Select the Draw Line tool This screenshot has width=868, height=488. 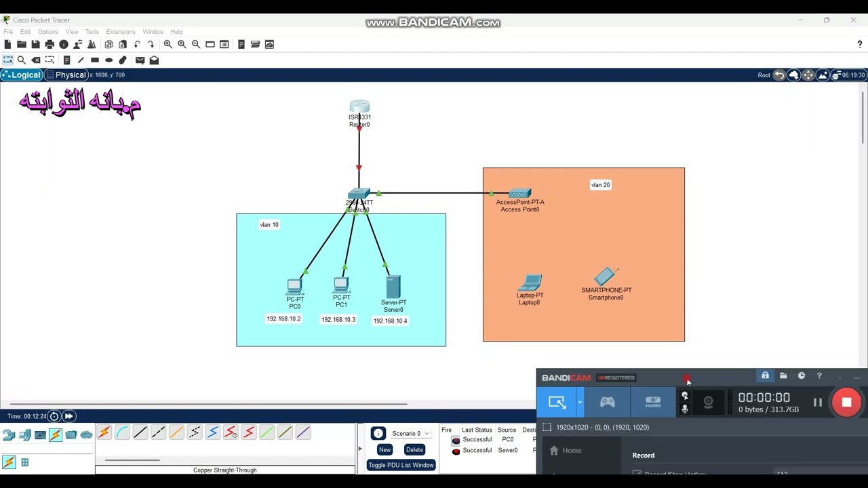(81, 60)
